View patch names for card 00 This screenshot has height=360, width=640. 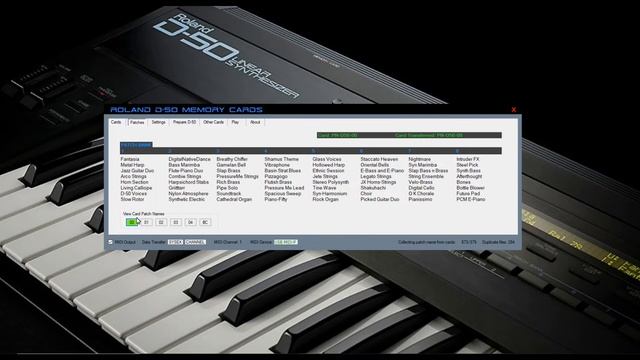click(x=131, y=222)
